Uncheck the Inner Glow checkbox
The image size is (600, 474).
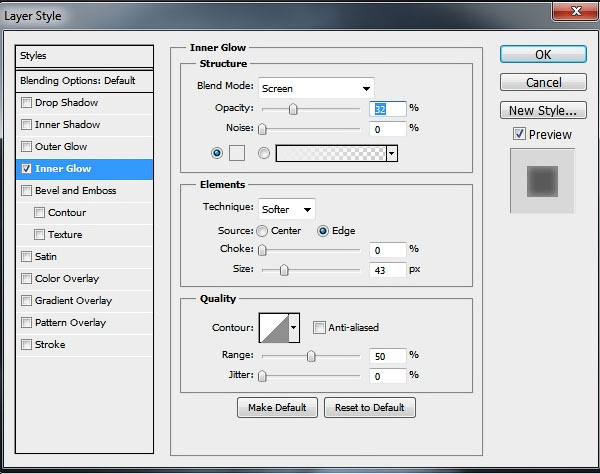pyautogui.click(x=26, y=169)
